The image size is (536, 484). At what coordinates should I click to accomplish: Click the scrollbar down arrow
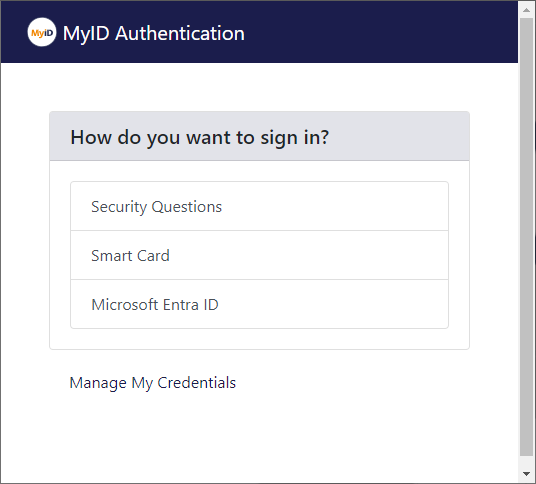[x=526, y=474]
